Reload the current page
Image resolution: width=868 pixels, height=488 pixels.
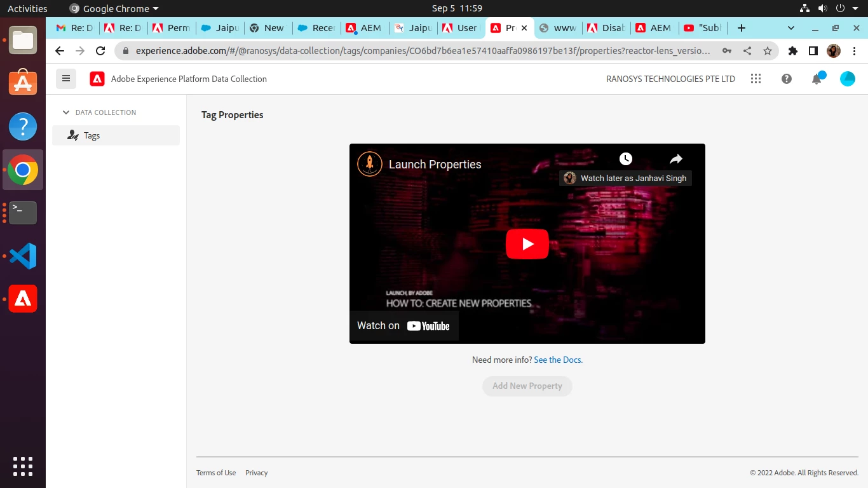pyautogui.click(x=100, y=51)
